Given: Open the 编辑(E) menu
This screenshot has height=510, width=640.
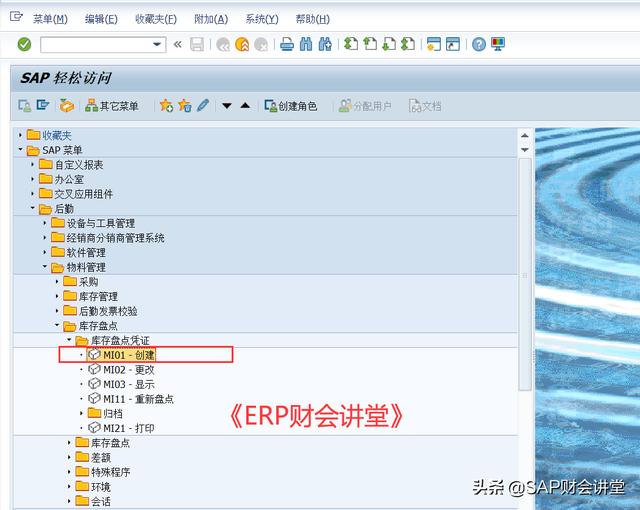Looking at the screenshot, I should (101, 19).
